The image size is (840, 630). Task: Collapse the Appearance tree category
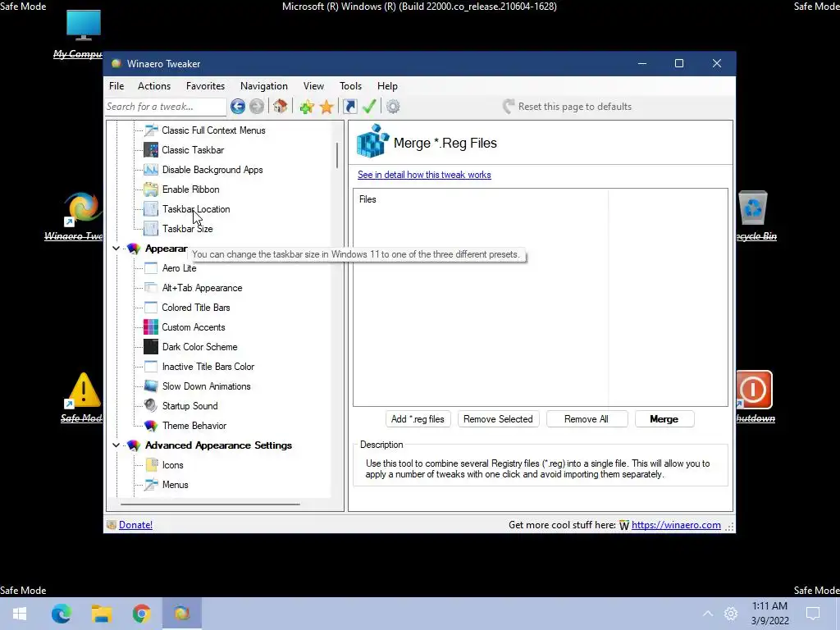coord(116,248)
